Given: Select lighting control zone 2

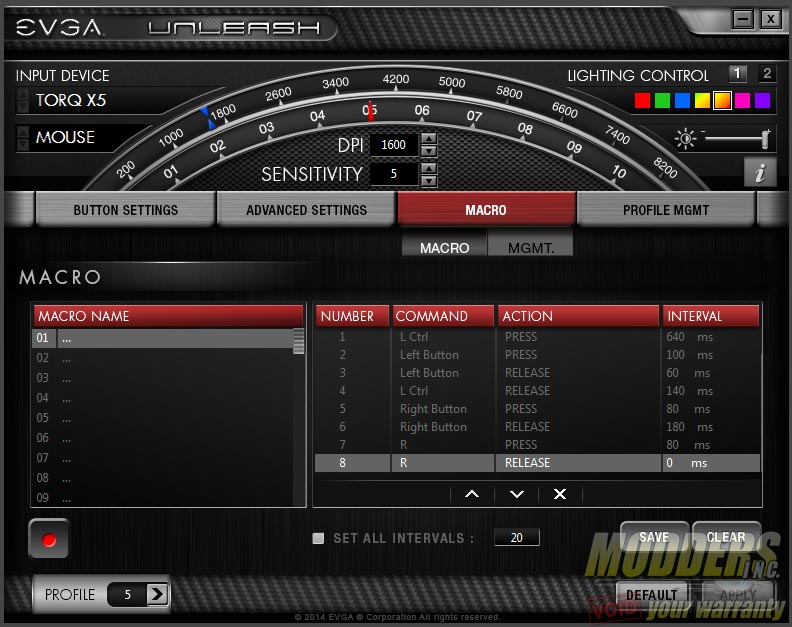Looking at the screenshot, I should (767, 74).
